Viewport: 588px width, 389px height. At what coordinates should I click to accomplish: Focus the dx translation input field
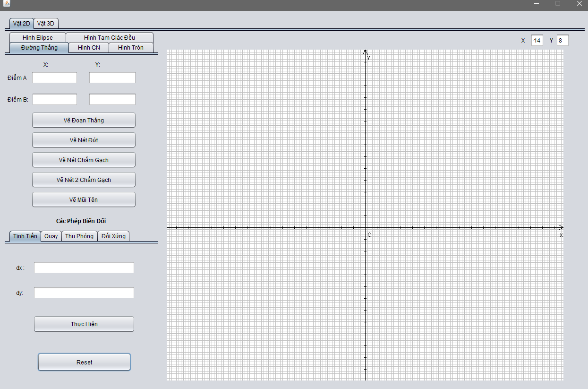pos(84,268)
